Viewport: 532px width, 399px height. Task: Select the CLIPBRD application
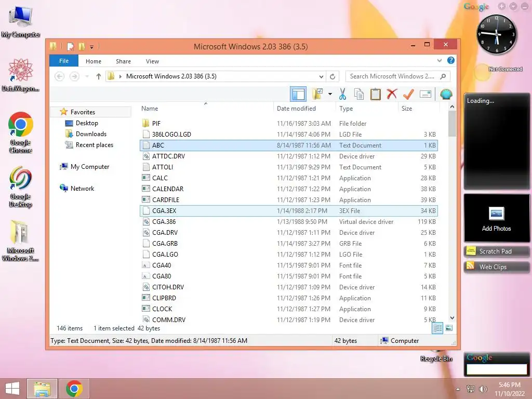click(x=288, y=298)
